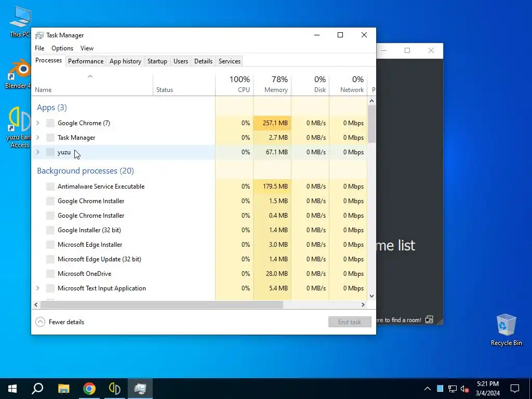The width and height of the screenshot is (532, 399).
Task: Click the Antimalware Service Executable icon
Action: (x=50, y=187)
